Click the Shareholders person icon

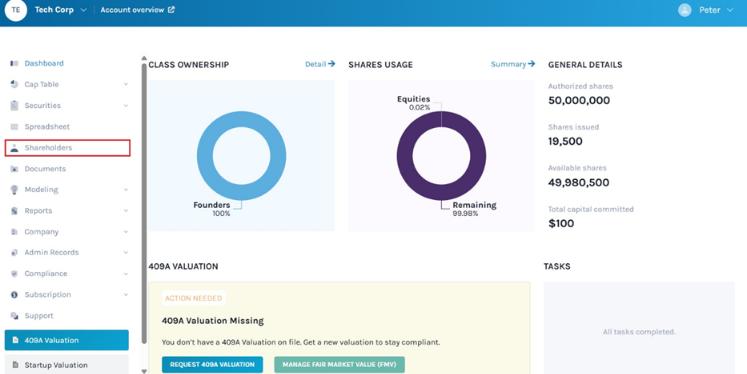click(14, 148)
